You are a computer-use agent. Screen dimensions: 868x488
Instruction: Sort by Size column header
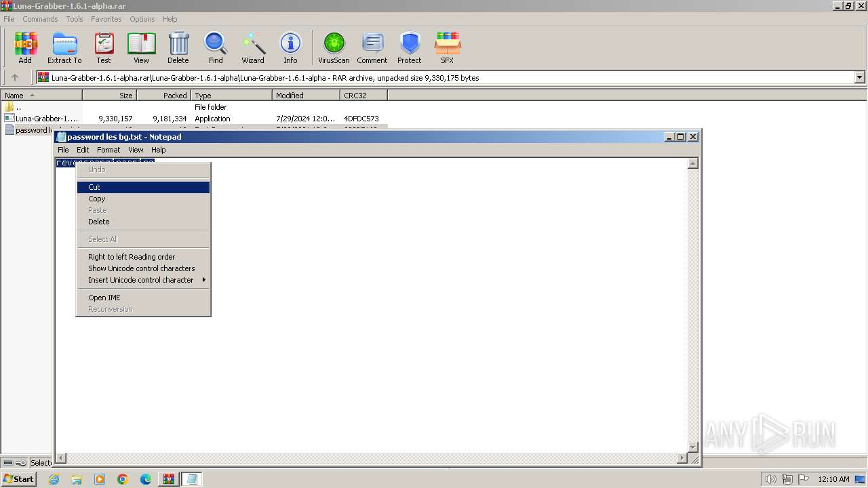[x=109, y=96]
